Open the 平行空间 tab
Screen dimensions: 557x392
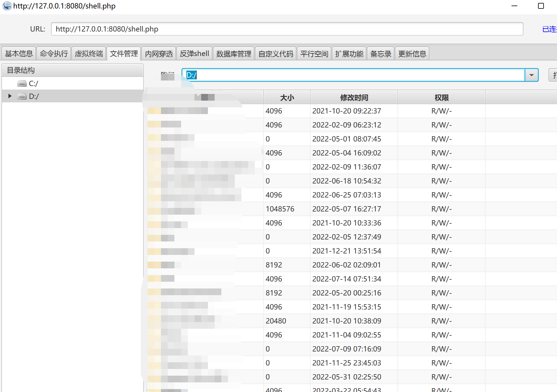coord(314,53)
